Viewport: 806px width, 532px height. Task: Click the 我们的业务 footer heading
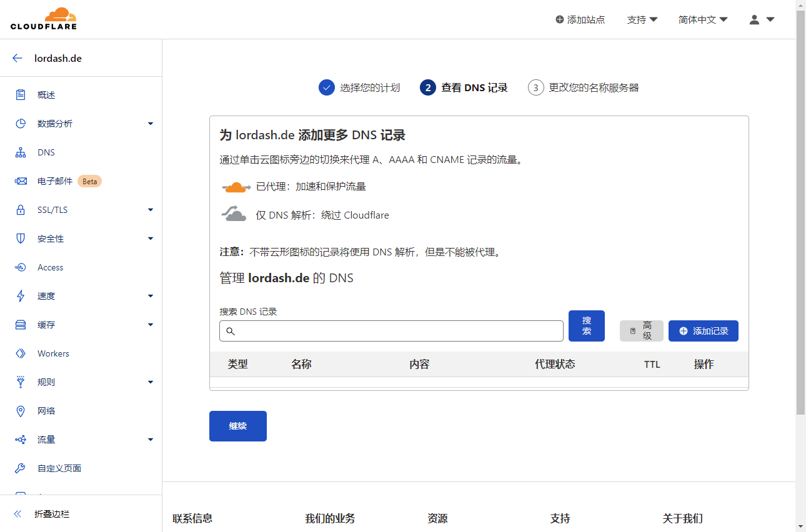point(330,518)
